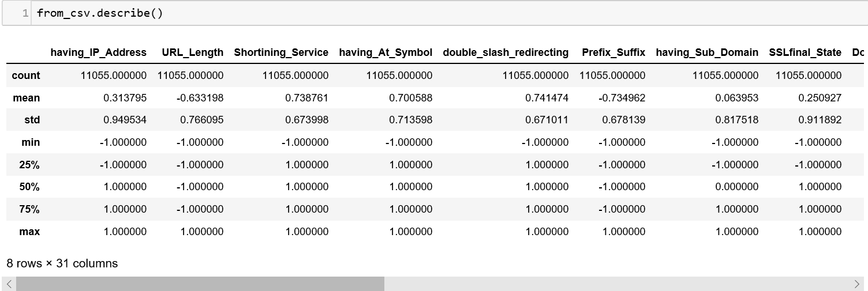Click the SSLfinal_State column header

(x=805, y=52)
